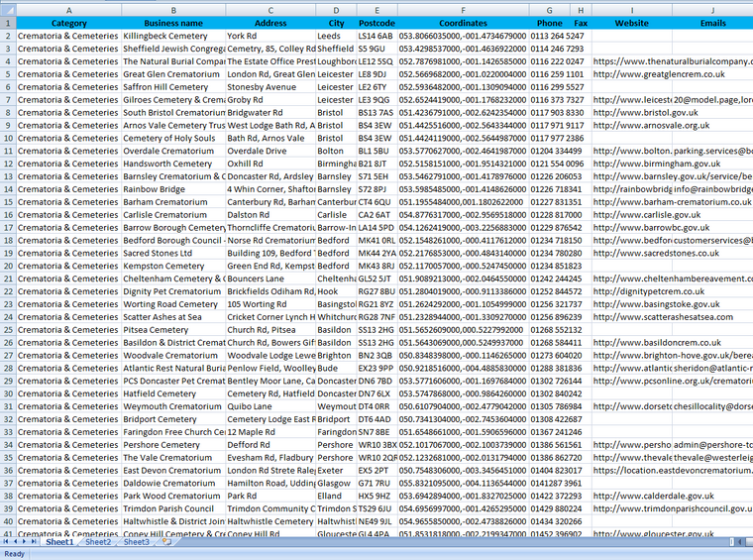
Task: Select column I by its header
Action: 631,10
